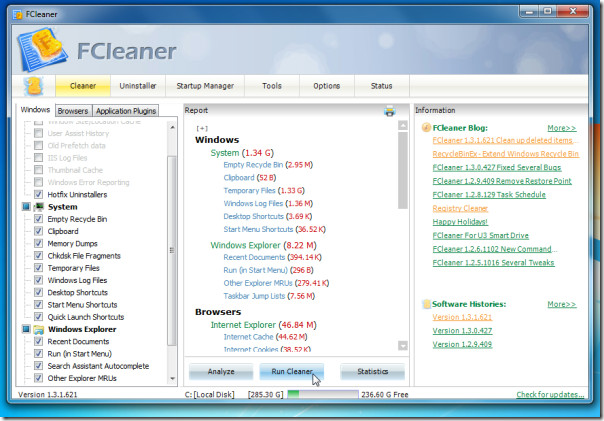Open the Options tab
Viewport: 604px width, 421px height.
click(327, 86)
